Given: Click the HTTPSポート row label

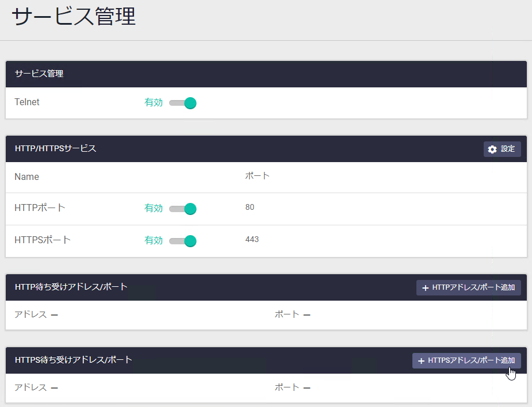Looking at the screenshot, I should [43, 240].
